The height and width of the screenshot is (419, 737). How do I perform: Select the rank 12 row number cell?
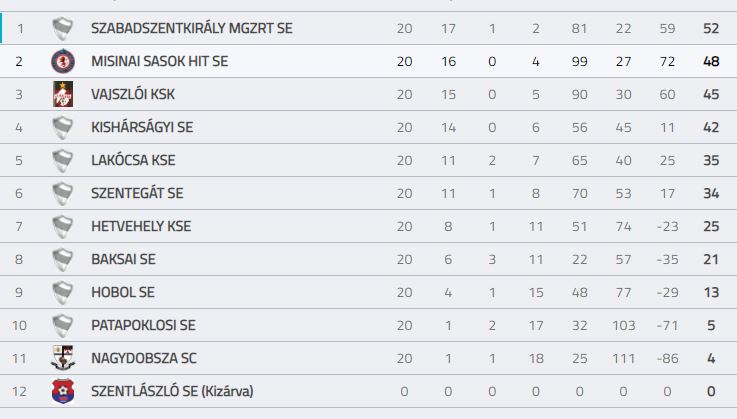tap(19, 391)
